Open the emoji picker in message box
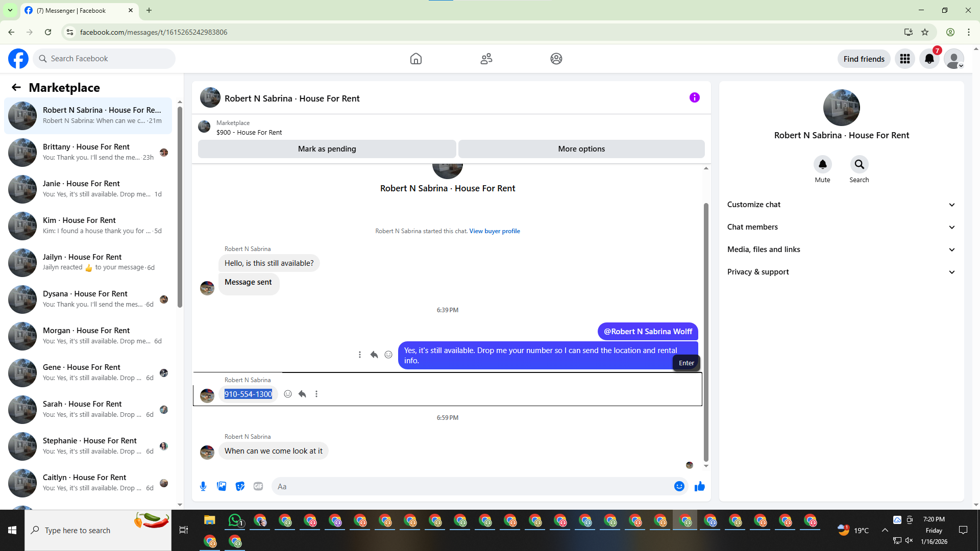The image size is (980, 551). click(x=679, y=486)
